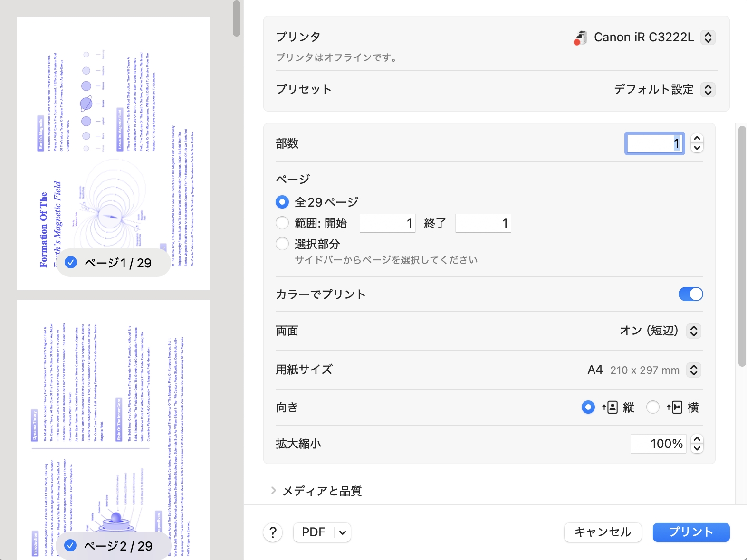The image size is (747, 560).
Task: Select the 横 landscape orientation radio button
Action: (x=653, y=407)
